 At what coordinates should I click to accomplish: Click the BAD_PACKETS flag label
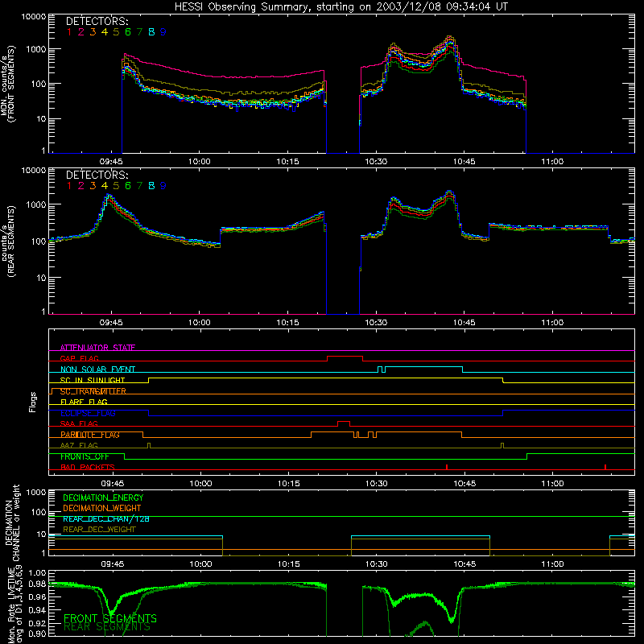coord(88,467)
